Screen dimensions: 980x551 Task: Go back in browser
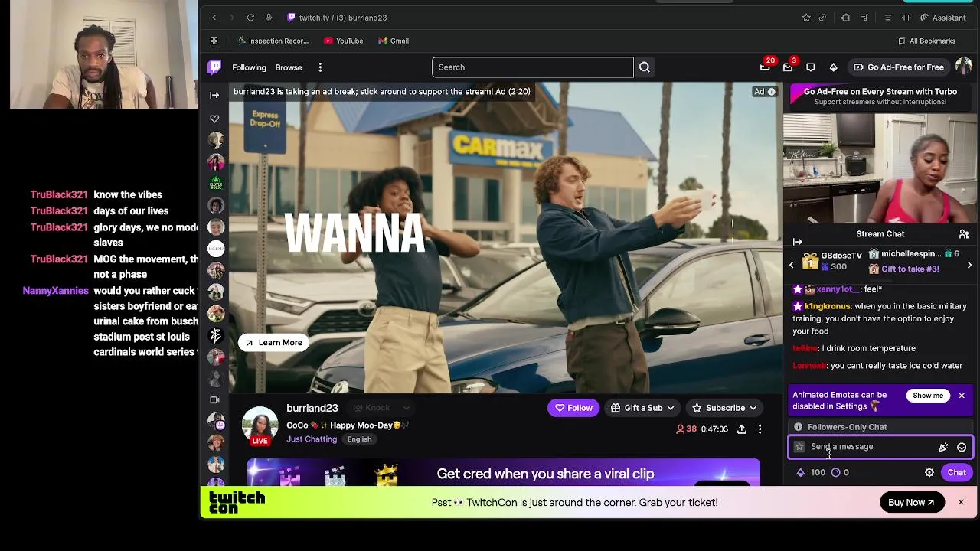(214, 18)
